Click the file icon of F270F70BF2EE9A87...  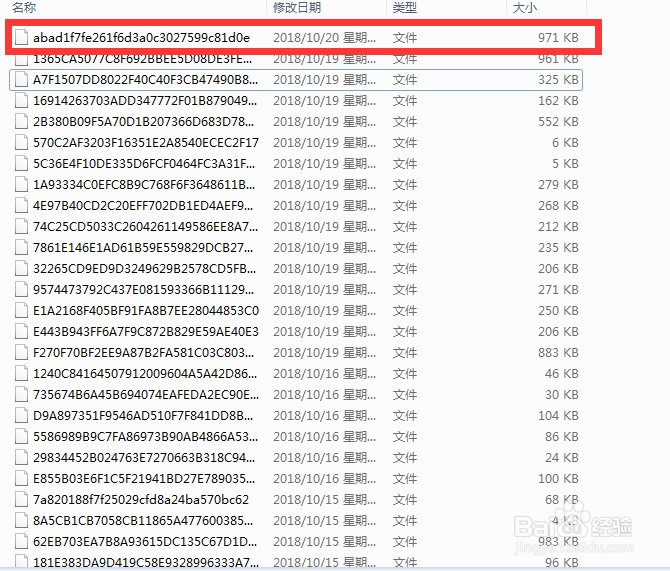point(21,353)
